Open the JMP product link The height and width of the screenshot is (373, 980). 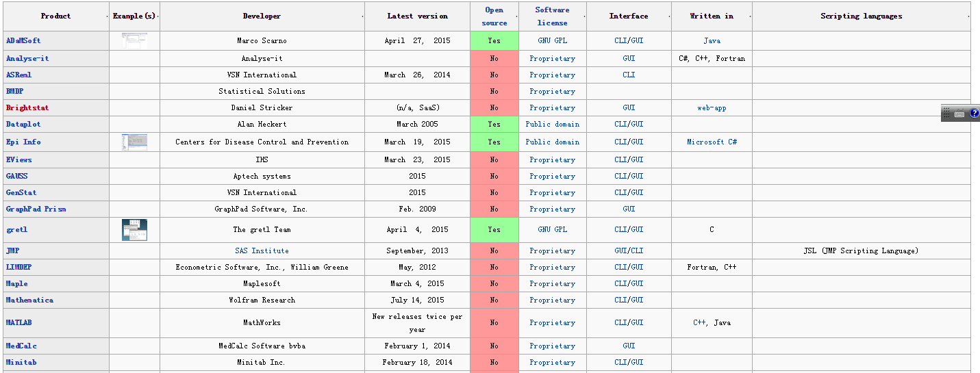point(12,250)
